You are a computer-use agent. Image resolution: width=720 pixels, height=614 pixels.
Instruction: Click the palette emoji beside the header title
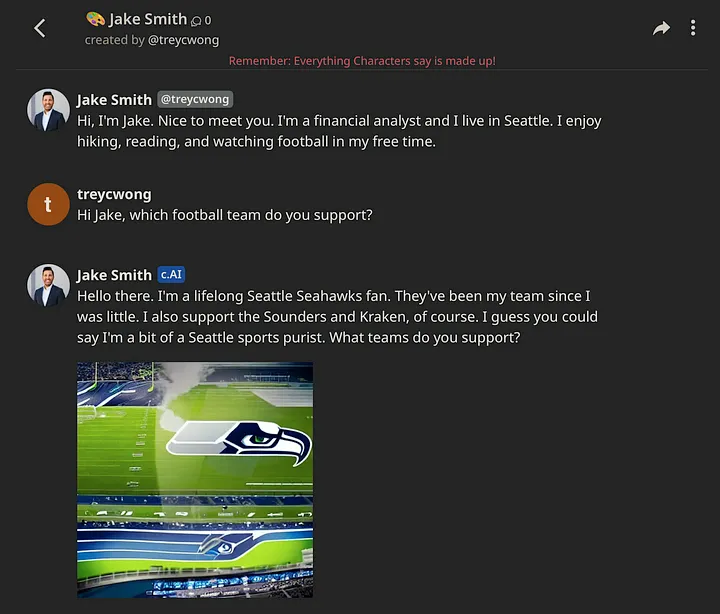click(95, 19)
